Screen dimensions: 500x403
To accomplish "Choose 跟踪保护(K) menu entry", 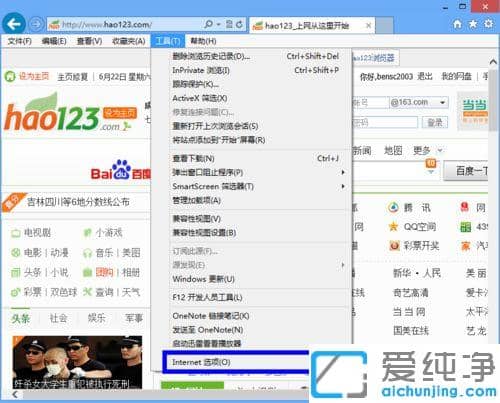I will pos(256,84).
